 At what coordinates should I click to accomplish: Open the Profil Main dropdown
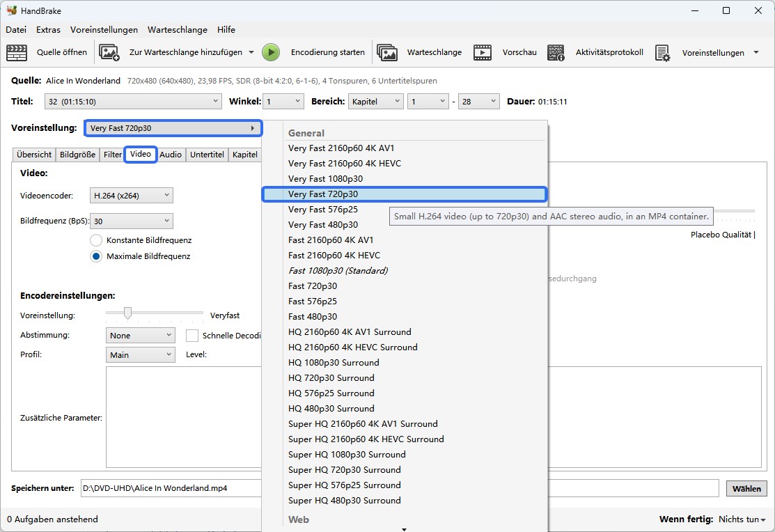pyautogui.click(x=141, y=355)
